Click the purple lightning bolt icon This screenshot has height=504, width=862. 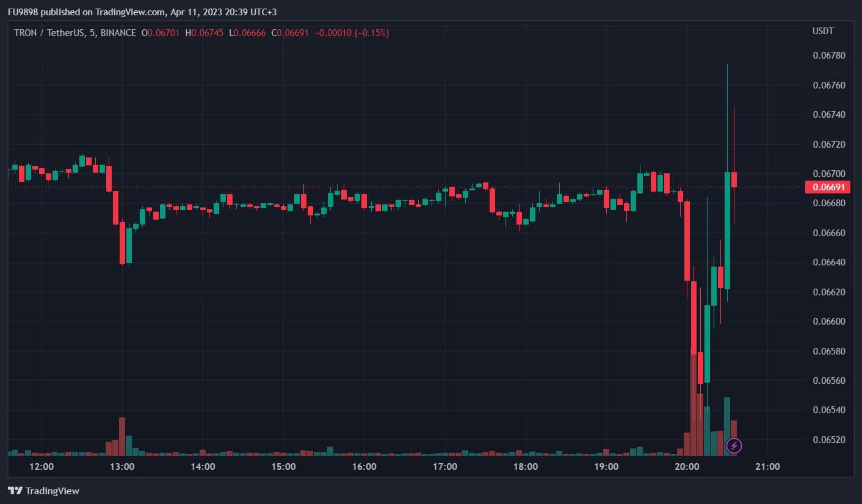tap(734, 446)
